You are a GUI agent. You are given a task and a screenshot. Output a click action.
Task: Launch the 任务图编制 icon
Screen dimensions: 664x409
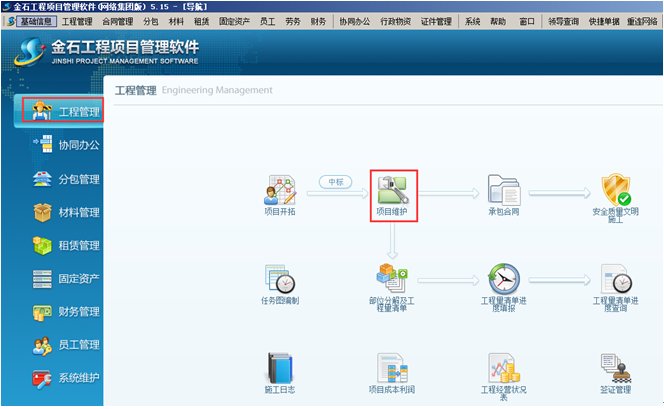pos(280,280)
